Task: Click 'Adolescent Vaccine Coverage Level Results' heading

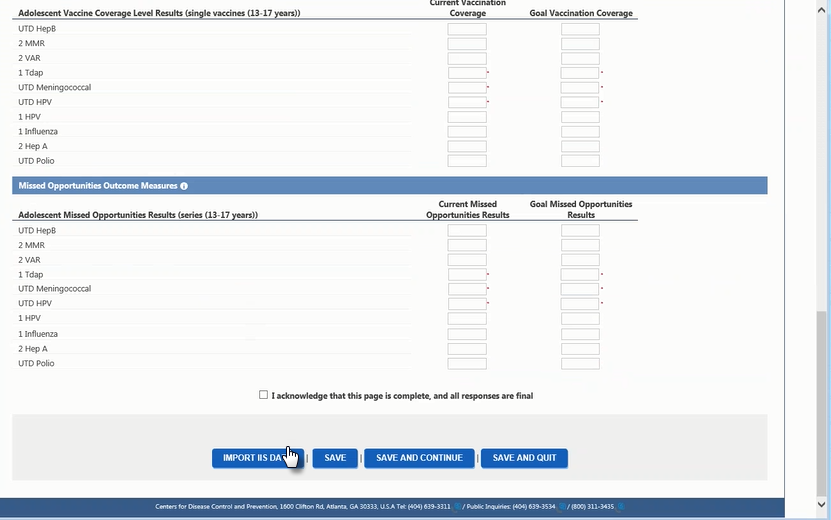Action: pyautogui.click(x=159, y=13)
